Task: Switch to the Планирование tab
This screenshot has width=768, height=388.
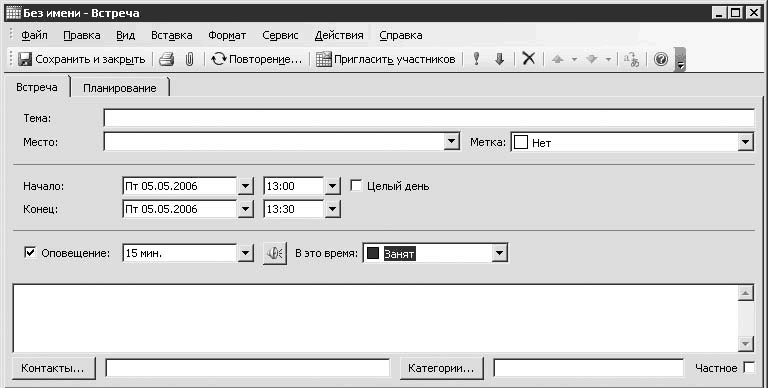Action: tap(120, 88)
